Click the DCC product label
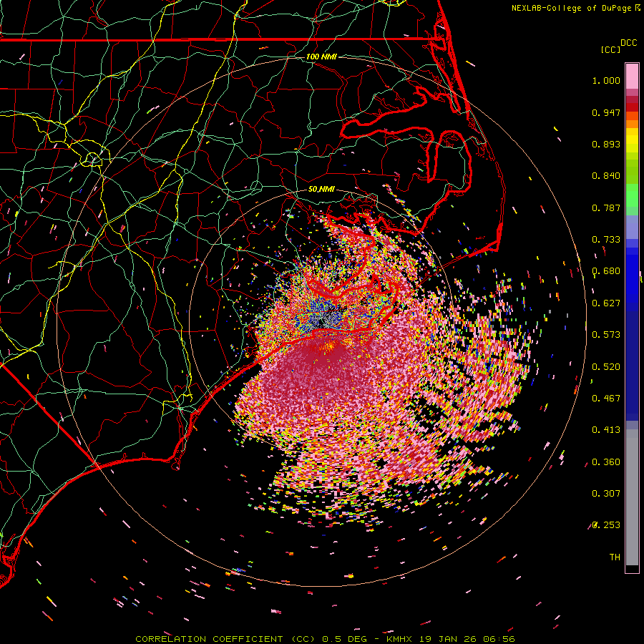Viewport: 644px width, 644px height. (628, 43)
